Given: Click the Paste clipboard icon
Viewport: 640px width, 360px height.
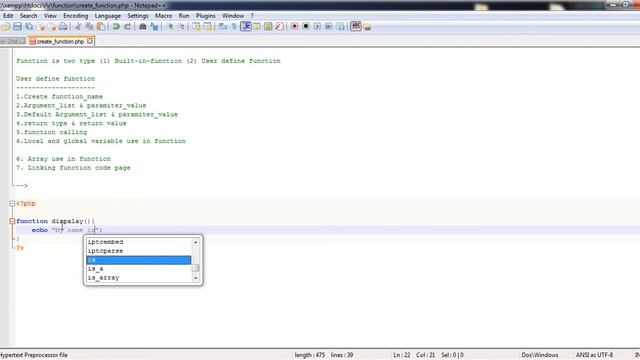Looking at the screenshot, I should (100, 27).
